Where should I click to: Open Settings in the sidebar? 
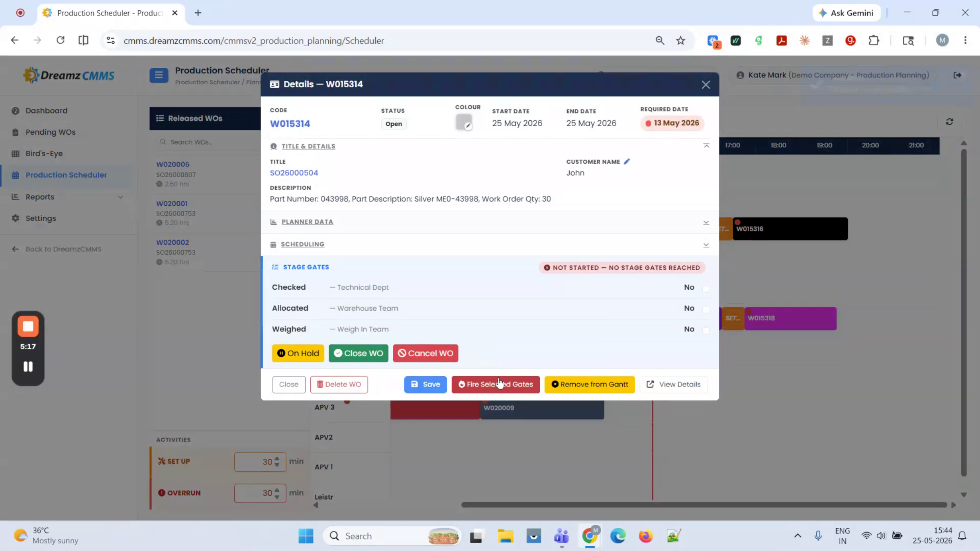click(40, 218)
